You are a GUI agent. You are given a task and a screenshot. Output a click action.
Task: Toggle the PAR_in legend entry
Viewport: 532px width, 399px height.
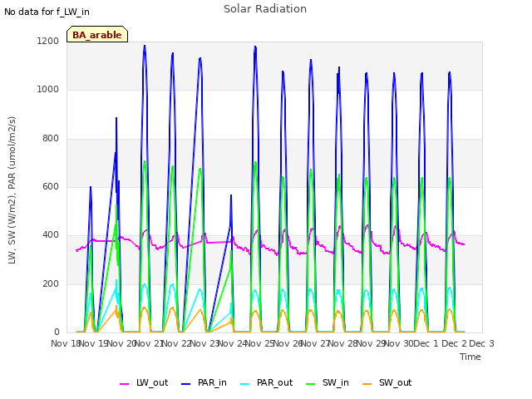[x=204, y=382]
